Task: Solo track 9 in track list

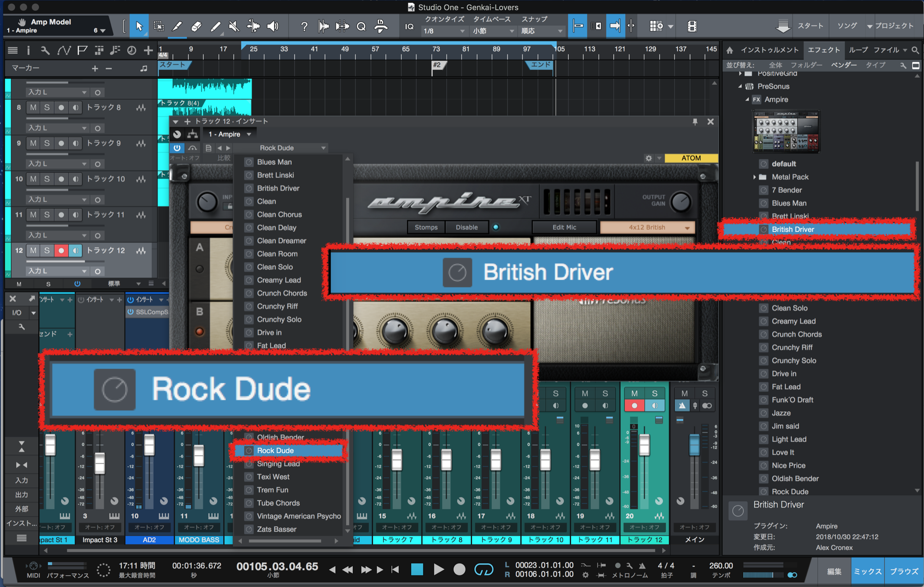Action: [47, 143]
